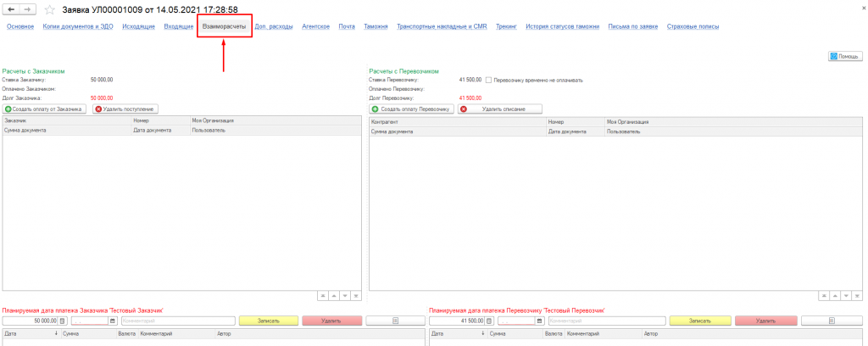Image resolution: width=868 pixels, height=346 pixels.
Task: Click red Удалить button for Перевозчик payment
Action: (766, 321)
